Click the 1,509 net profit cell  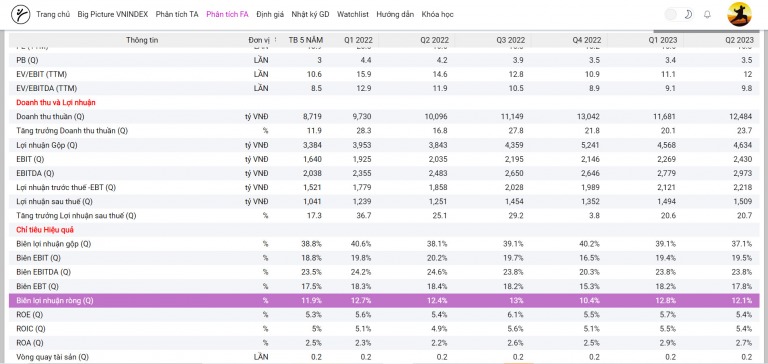pyautogui.click(x=744, y=201)
